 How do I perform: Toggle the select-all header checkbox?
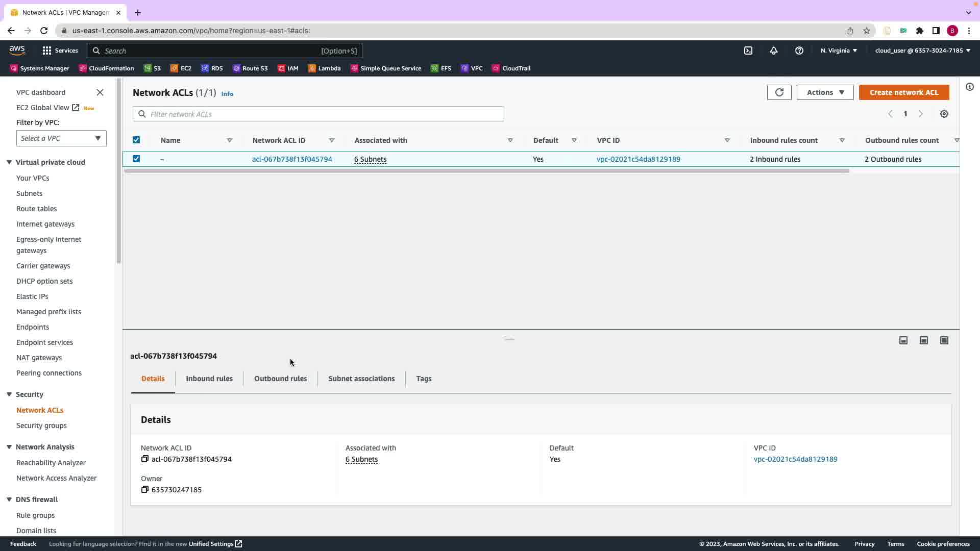pos(136,140)
